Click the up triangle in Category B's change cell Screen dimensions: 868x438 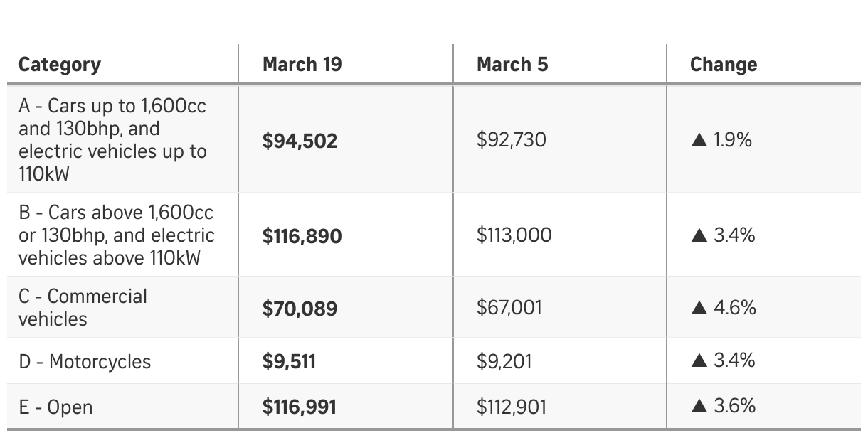tap(699, 236)
